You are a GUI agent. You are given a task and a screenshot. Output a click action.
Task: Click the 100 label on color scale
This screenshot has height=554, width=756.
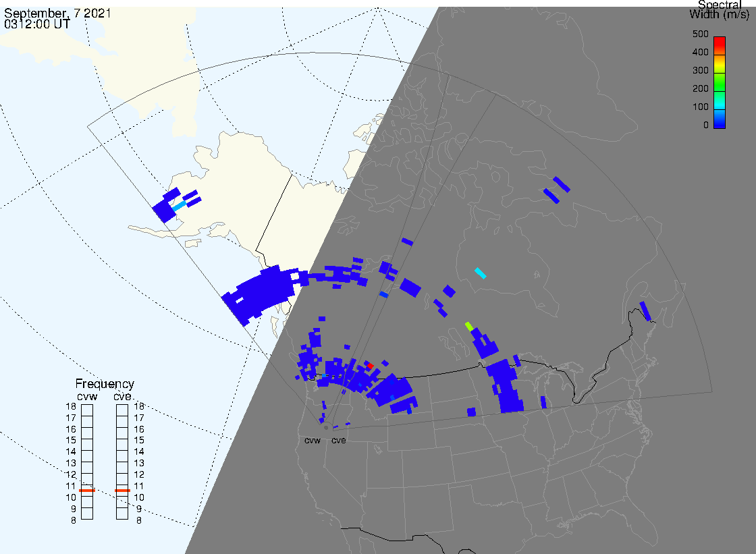[701, 107]
